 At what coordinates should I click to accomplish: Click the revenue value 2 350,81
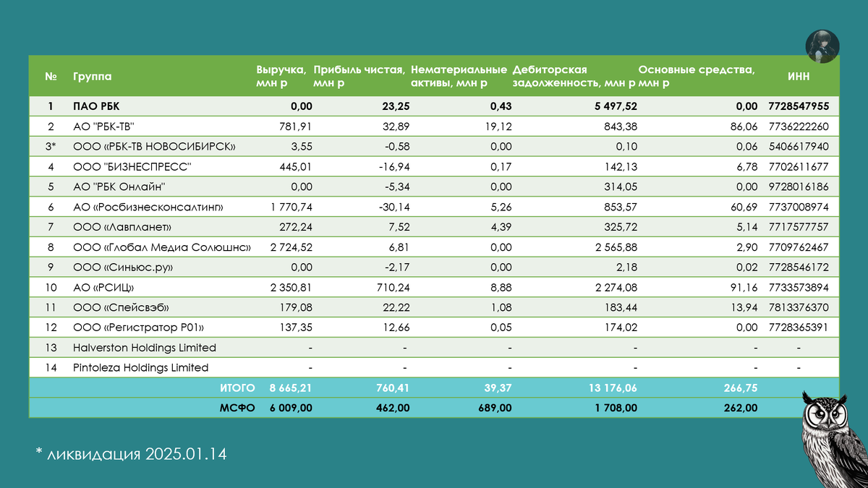click(291, 288)
